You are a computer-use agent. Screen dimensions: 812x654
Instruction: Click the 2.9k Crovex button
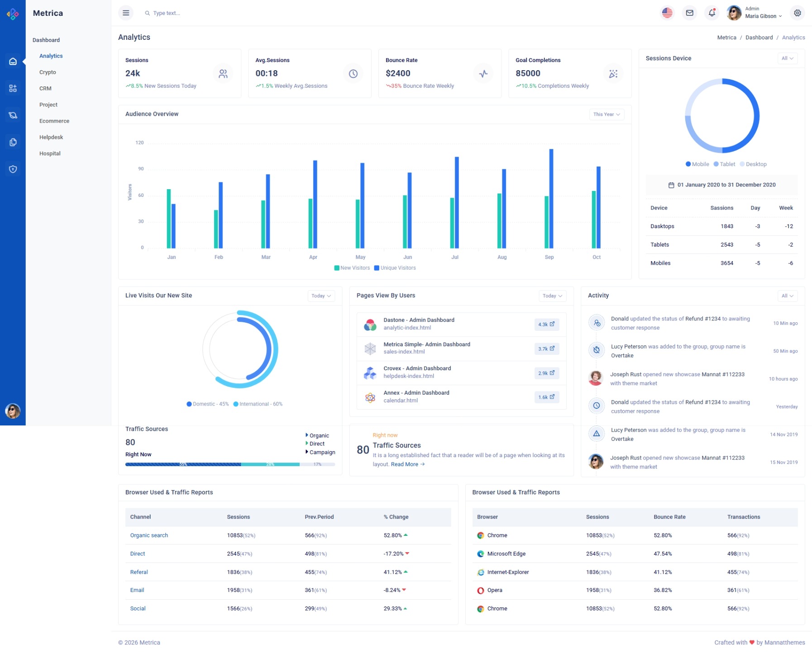point(547,373)
